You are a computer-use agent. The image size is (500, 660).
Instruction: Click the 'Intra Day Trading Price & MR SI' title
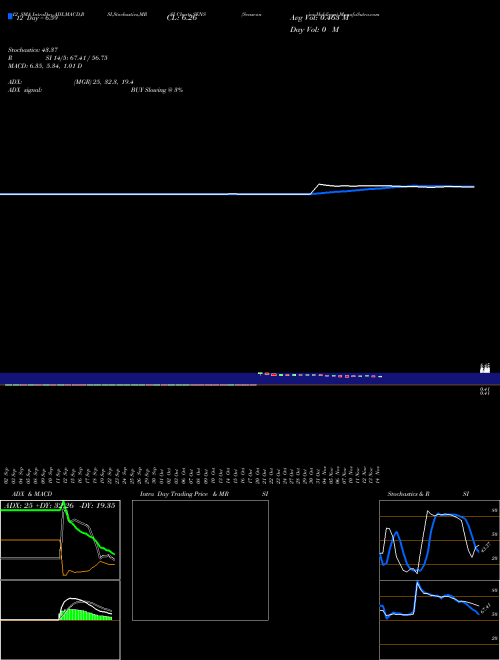[x=204, y=494]
